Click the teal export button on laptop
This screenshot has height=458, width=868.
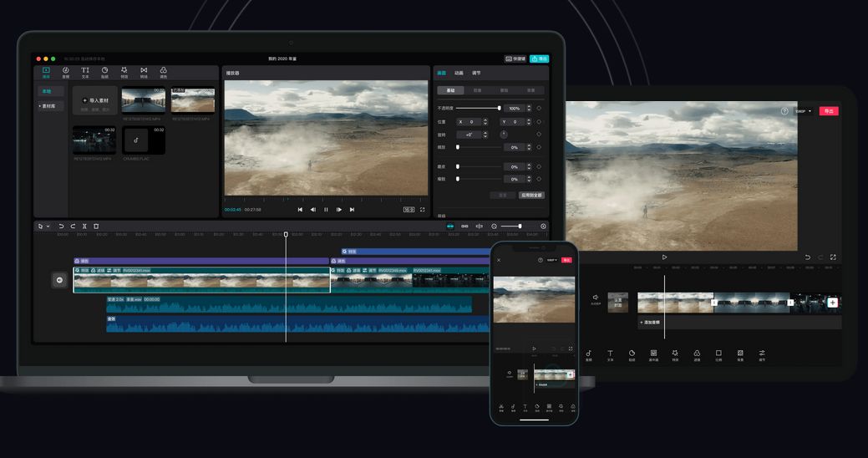point(539,59)
